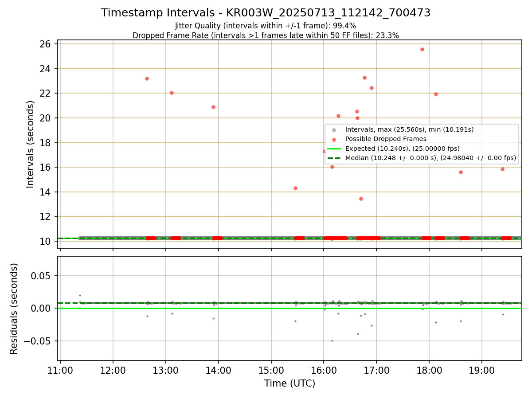Click the red point near 19:25 at 15.8 seconds
This screenshot has width=532, height=399.
[x=502, y=169]
